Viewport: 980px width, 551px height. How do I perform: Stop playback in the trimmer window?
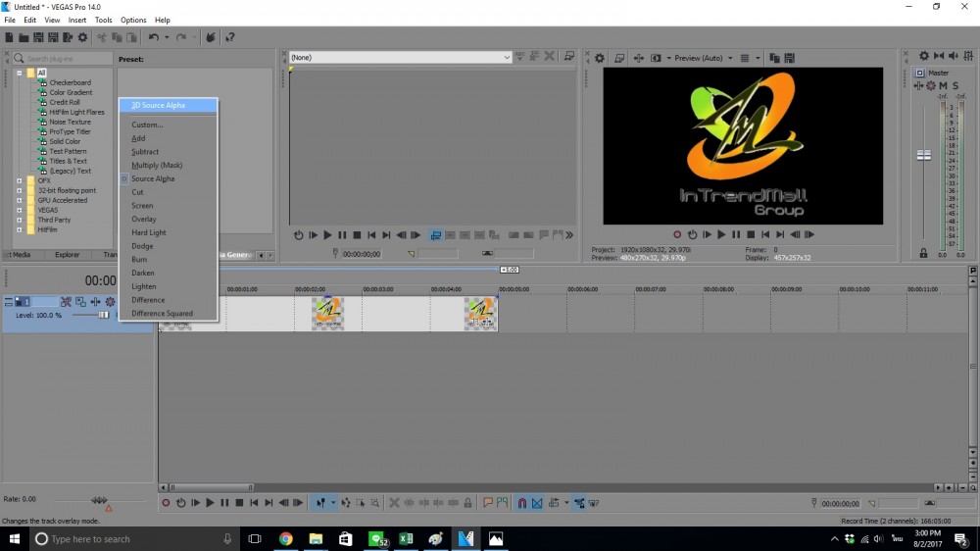(357, 235)
